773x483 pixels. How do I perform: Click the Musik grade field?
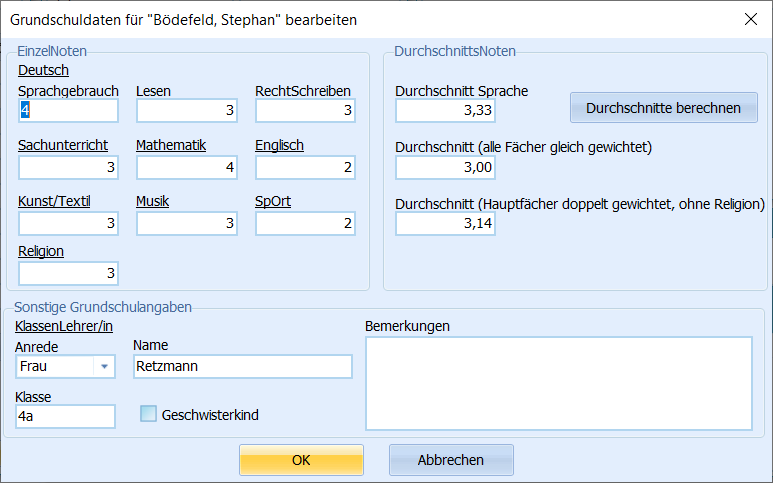point(187,223)
